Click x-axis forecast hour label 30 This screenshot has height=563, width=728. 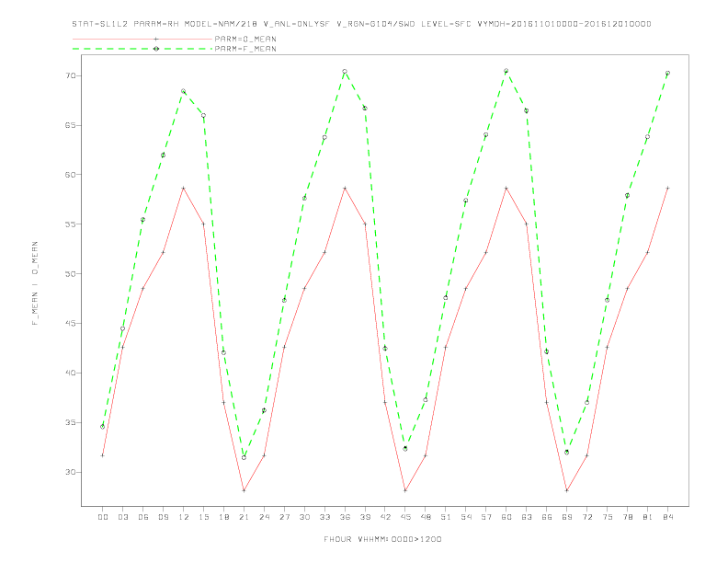point(304,517)
